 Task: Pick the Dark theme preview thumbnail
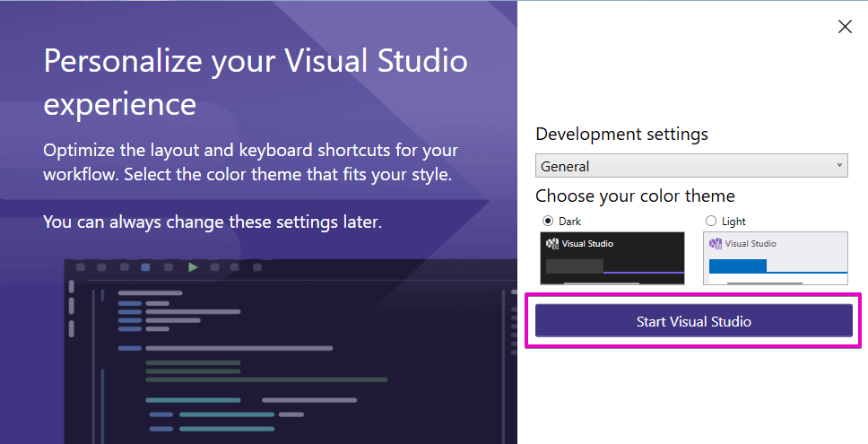point(614,258)
